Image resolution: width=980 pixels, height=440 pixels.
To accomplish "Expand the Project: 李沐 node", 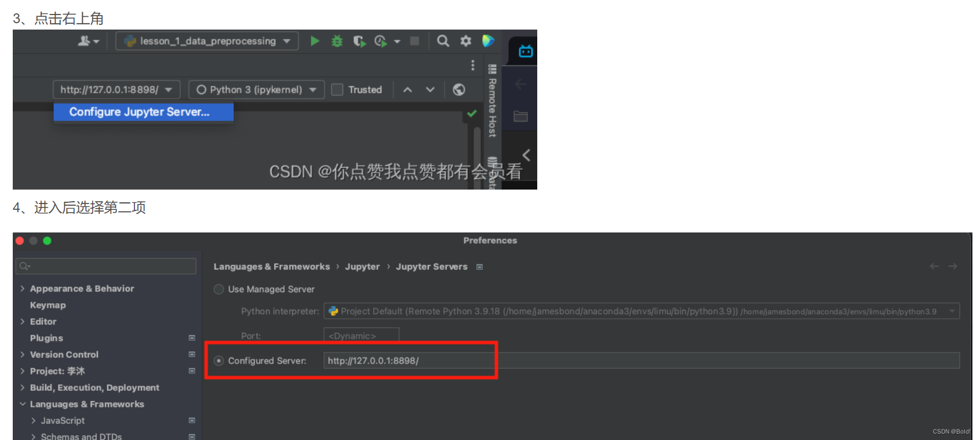I will 23,371.
